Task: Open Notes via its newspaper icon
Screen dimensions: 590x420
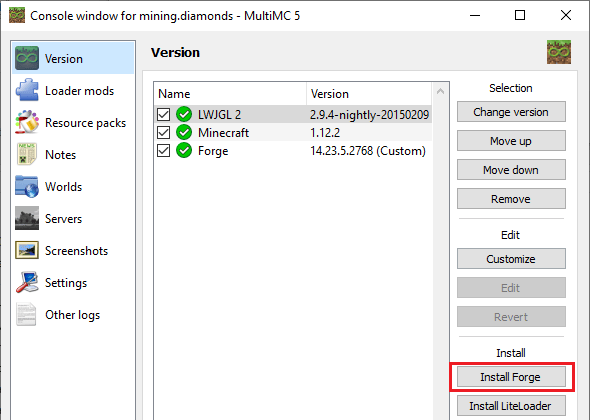Action: coord(27,154)
